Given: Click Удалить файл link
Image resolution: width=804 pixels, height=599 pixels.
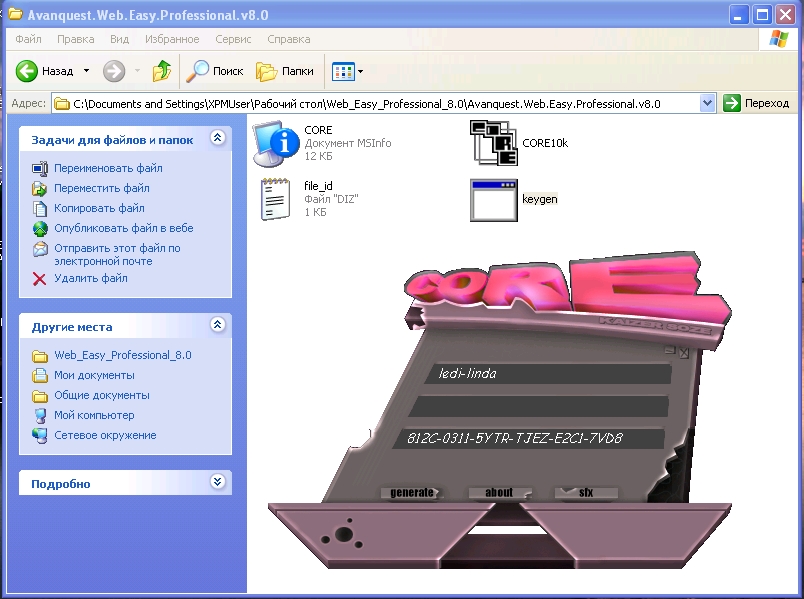Looking at the screenshot, I should [x=91, y=278].
